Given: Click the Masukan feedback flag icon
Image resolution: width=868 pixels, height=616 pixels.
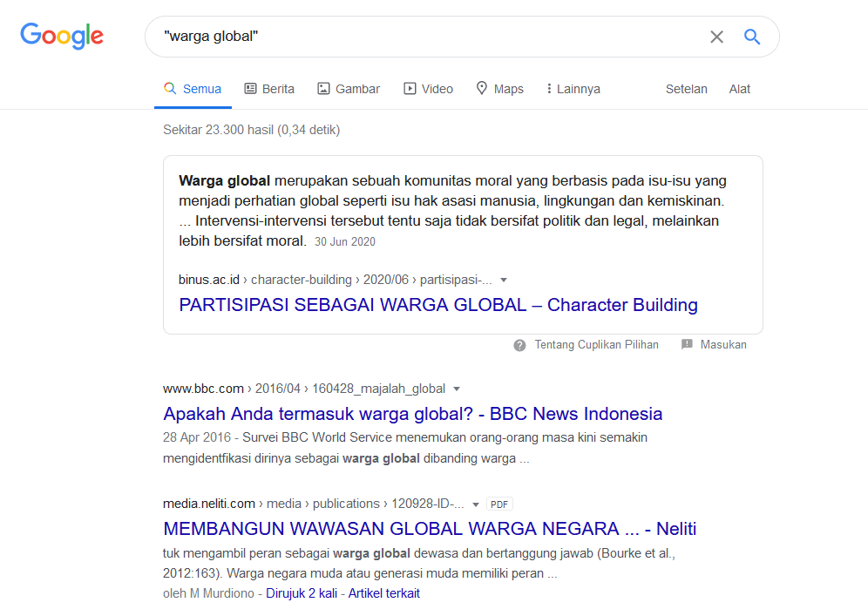Looking at the screenshot, I should (687, 344).
